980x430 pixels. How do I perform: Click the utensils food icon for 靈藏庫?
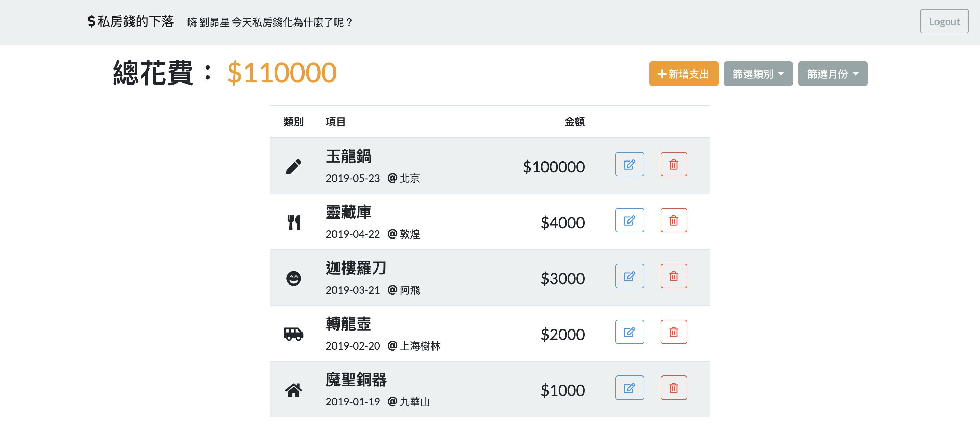[294, 222]
